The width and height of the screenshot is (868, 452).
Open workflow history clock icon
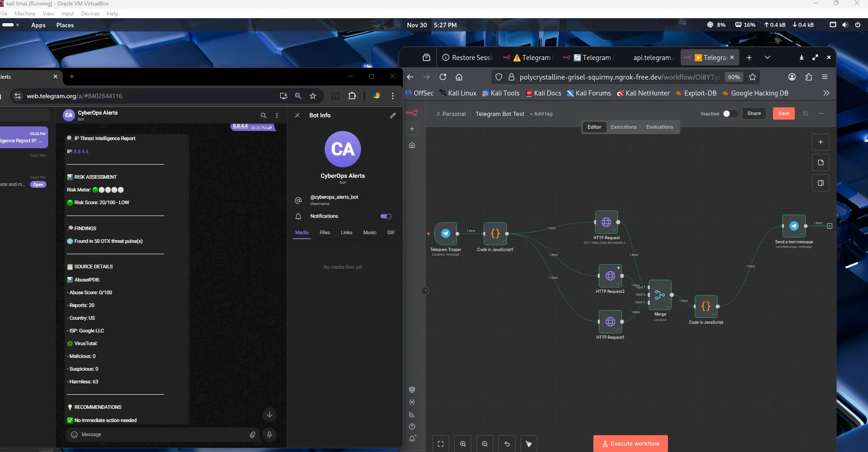[x=806, y=113]
